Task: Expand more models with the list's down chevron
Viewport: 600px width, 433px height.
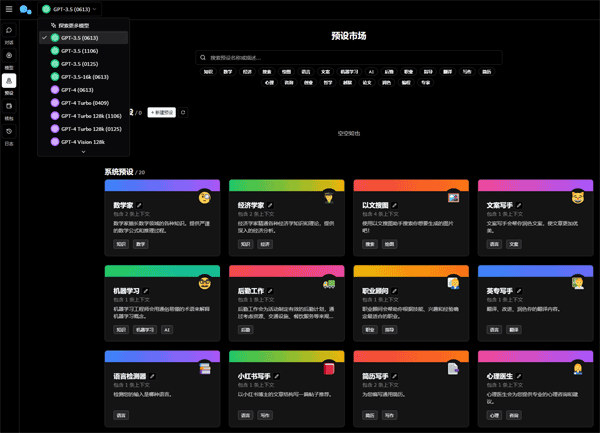Action: pos(83,152)
